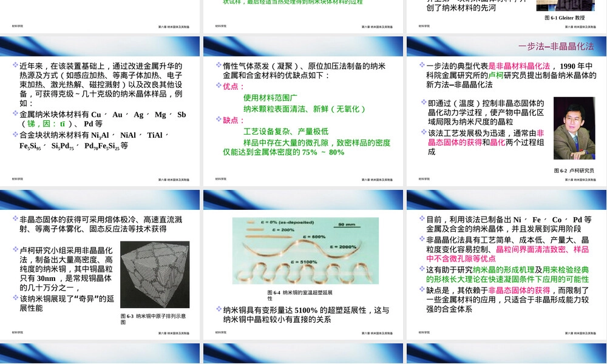Click the nano-copper atomic arrangement cube image

coord(155,275)
